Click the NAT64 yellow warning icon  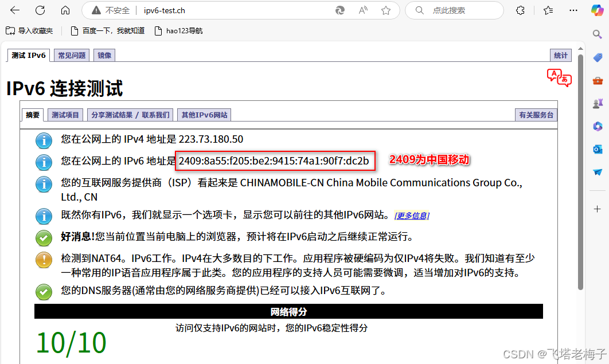click(x=44, y=260)
